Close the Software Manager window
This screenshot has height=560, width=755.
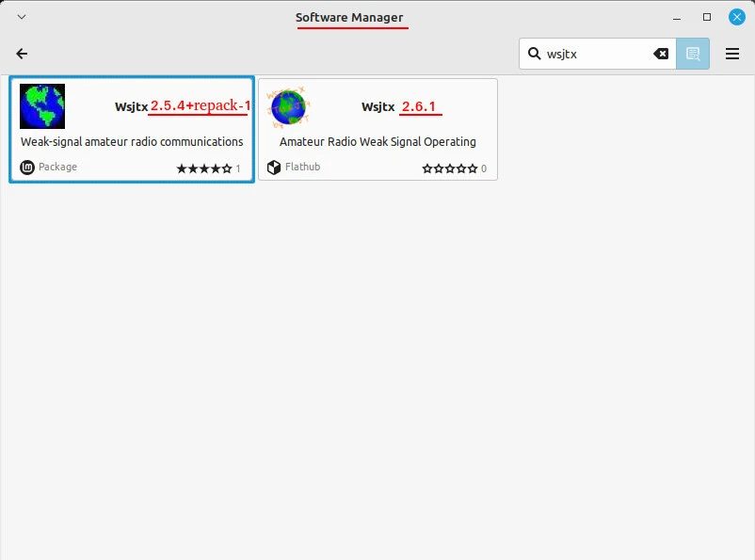(736, 17)
